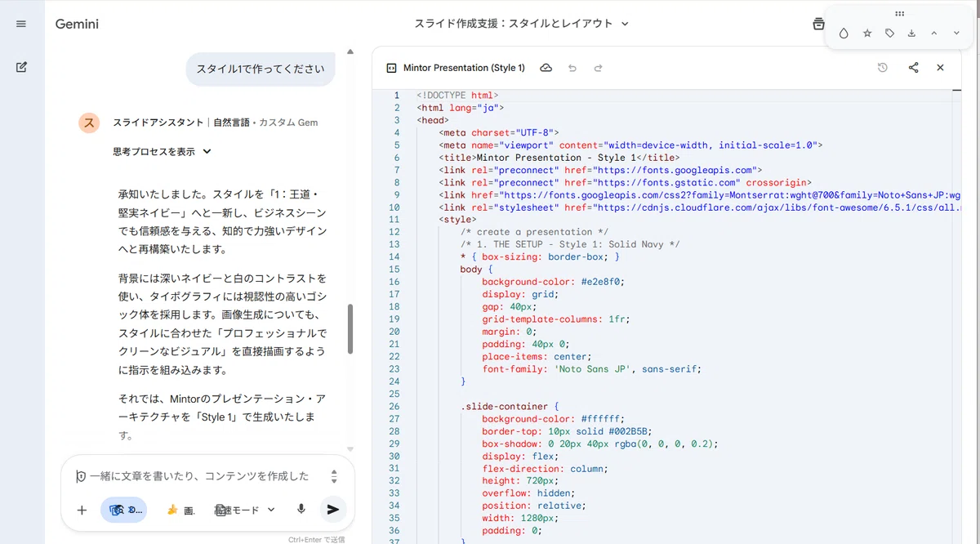Click code line 1 DOCTYPE html
The image size is (980, 544).
457,96
